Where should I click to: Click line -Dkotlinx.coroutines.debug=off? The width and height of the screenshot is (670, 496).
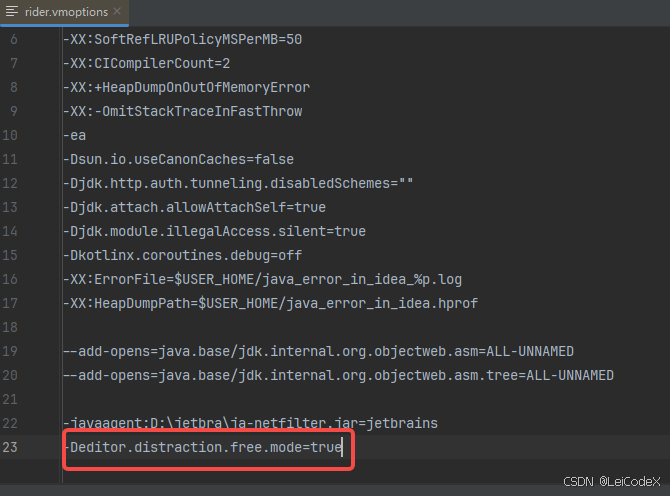point(182,255)
